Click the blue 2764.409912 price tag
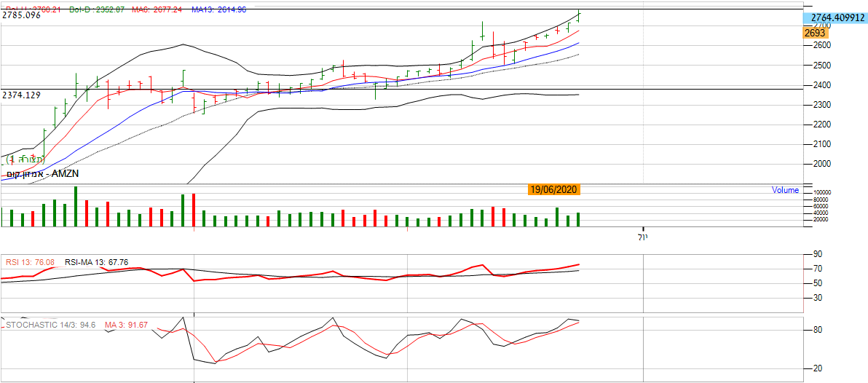The width and height of the screenshot is (868, 383). (x=835, y=17)
